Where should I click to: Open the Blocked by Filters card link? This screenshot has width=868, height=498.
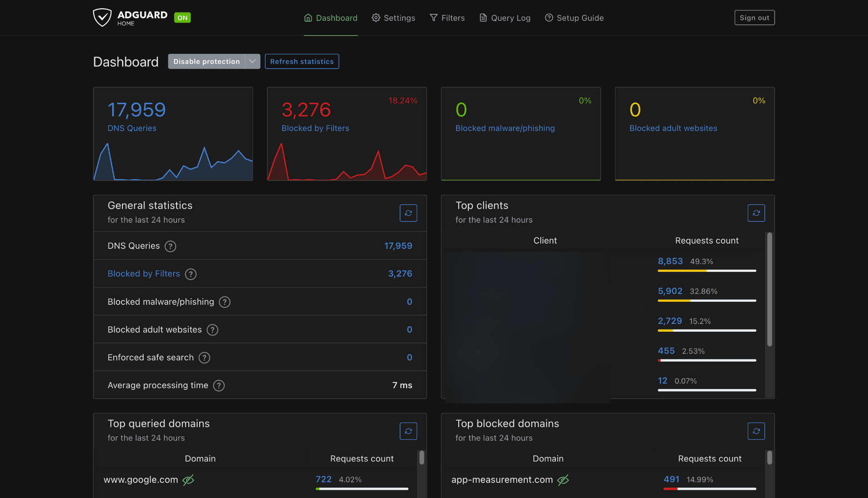(x=316, y=128)
